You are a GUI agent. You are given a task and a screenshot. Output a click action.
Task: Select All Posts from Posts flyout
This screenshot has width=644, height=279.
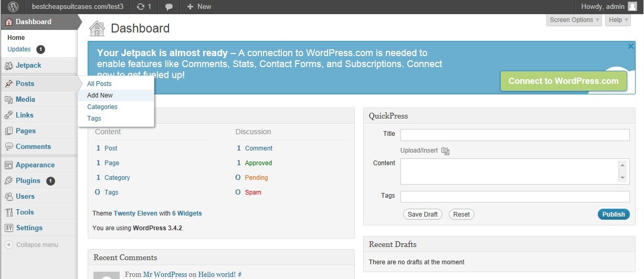coord(99,84)
